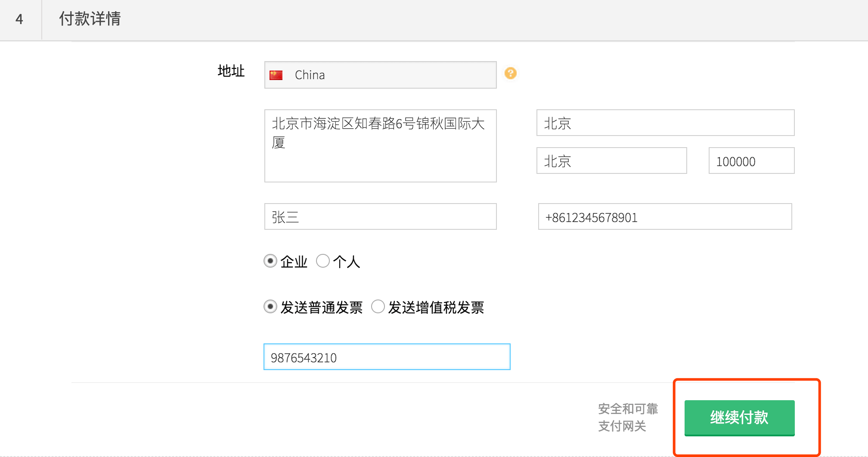Select the 企业 radio button

(270, 261)
